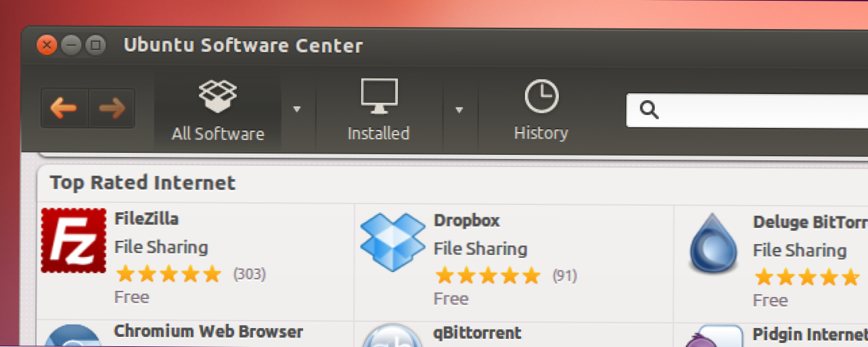Open the History view
868x347 pixels.
pyautogui.click(x=541, y=111)
